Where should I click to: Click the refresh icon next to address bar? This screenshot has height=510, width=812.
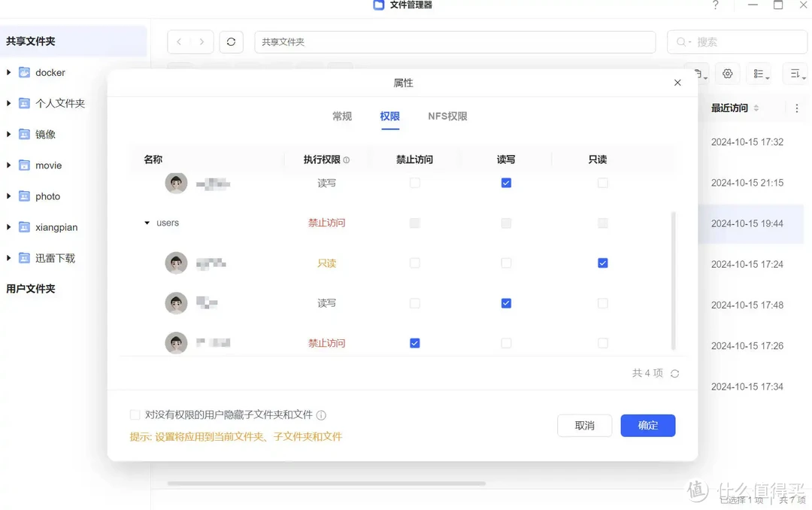(231, 41)
